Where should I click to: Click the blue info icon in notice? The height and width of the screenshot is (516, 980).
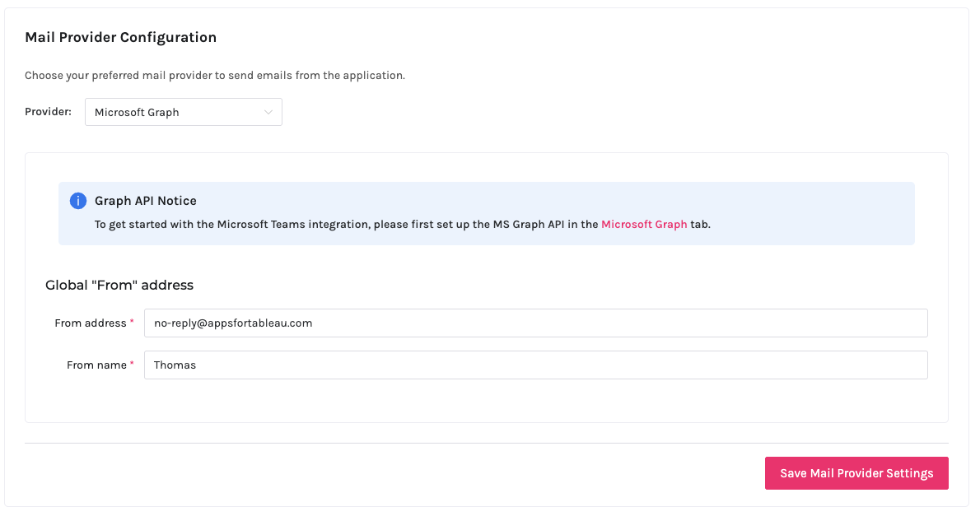[x=78, y=201]
